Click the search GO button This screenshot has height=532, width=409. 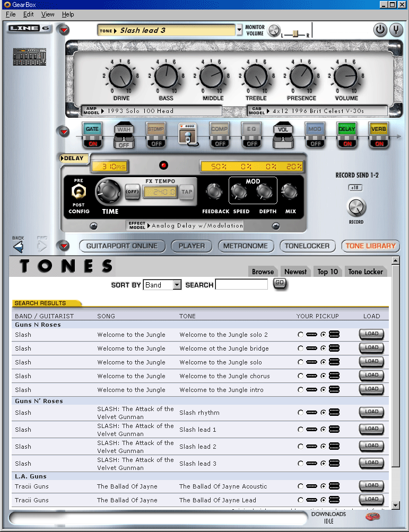click(280, 283)
